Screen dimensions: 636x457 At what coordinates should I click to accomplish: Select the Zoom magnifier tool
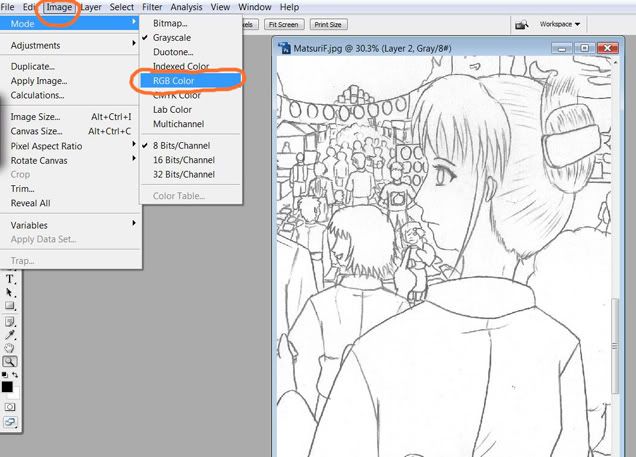pos(10,361)
